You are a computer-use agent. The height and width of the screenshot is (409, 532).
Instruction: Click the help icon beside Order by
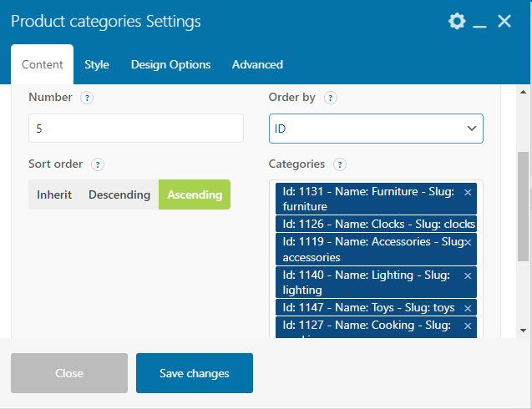pyautogui.click(x=330, y=98)
